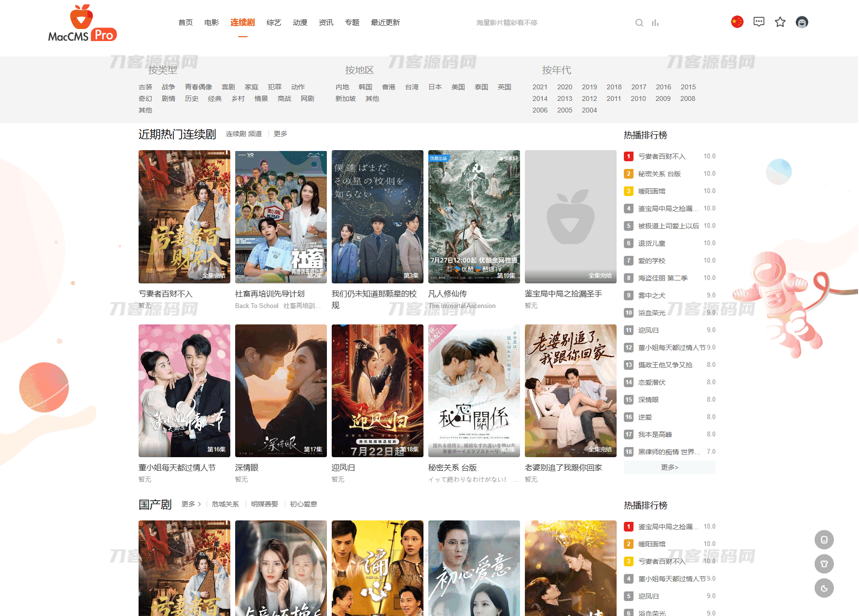This screenshot has height=616, width=859.
Task: Expand 国产剧 via the 更多 arrow
Action: [x=191, y=504]
